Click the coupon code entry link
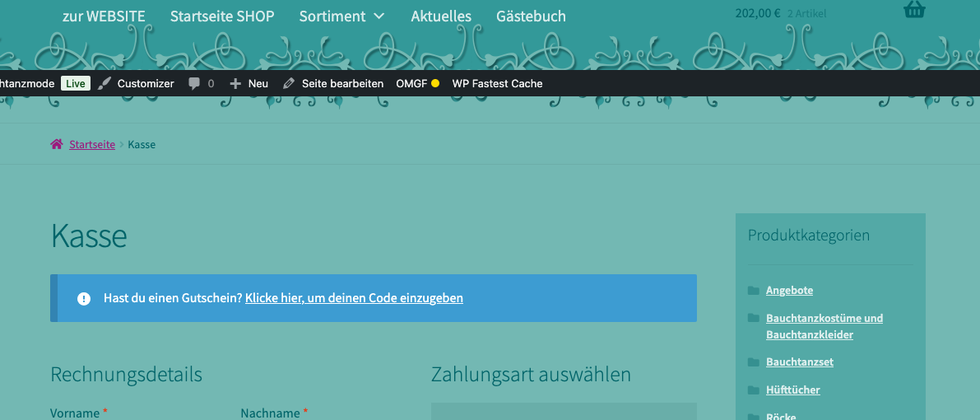 click(x=354, y=298)
